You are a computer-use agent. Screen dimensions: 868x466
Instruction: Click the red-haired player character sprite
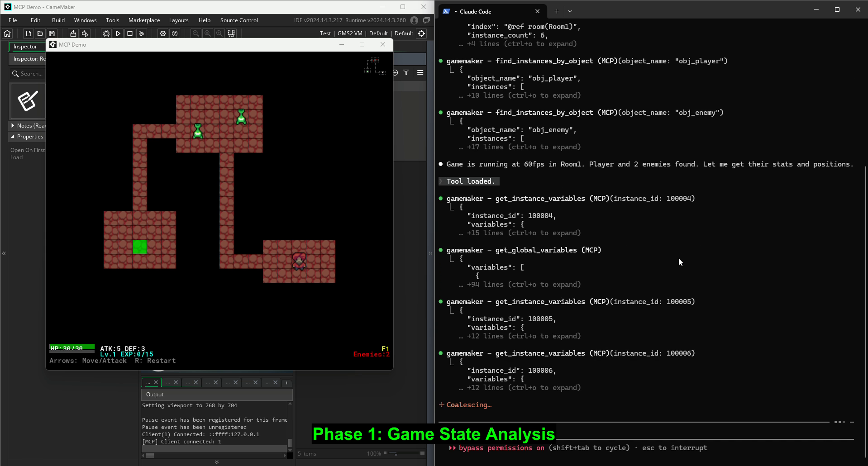(x=299, y=261)
